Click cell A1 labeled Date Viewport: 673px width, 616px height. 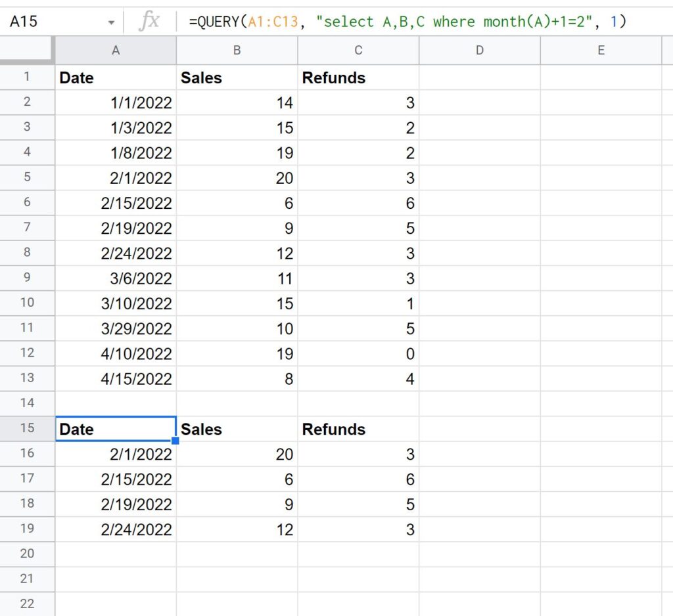click(116, 77)
